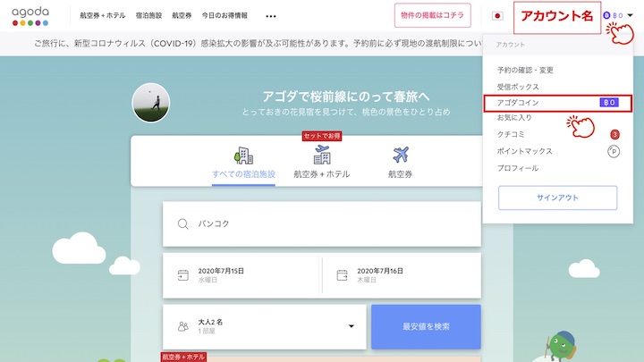Open check-out date 2020年7月16日
This screenshot has height=362, width=644.
pyautogui.click(x=402, y=275)
